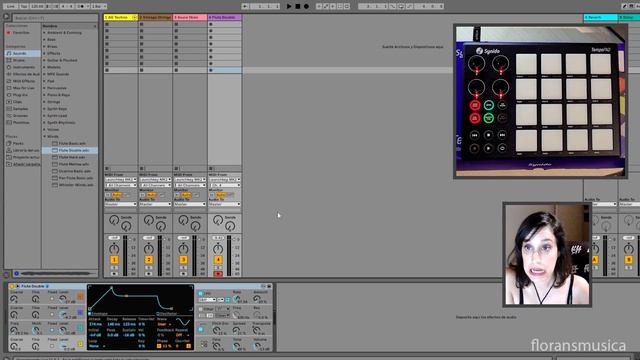
Task: Expand the Piano & Keys folder
Action: pos(44,95)
